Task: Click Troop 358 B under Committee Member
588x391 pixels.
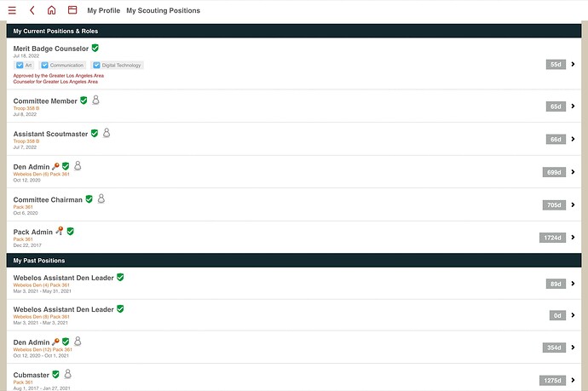Action: [26, 108]
